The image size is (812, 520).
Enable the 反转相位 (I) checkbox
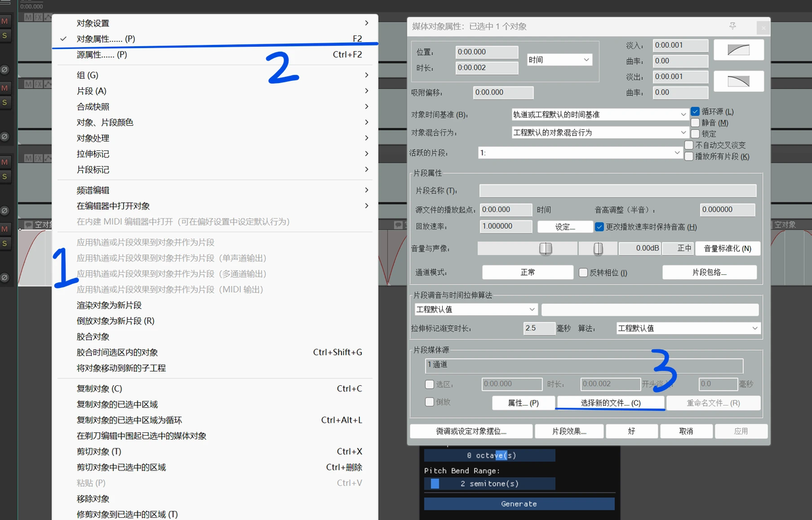[583, 272]
